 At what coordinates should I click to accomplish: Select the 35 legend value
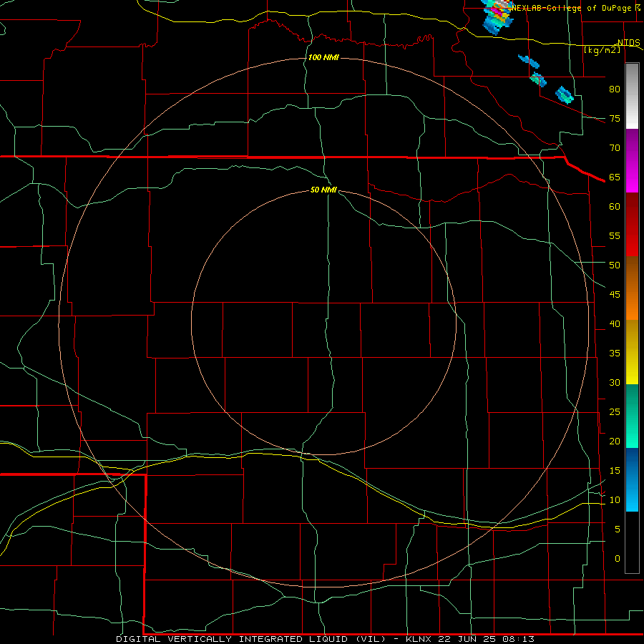[615, 353]
